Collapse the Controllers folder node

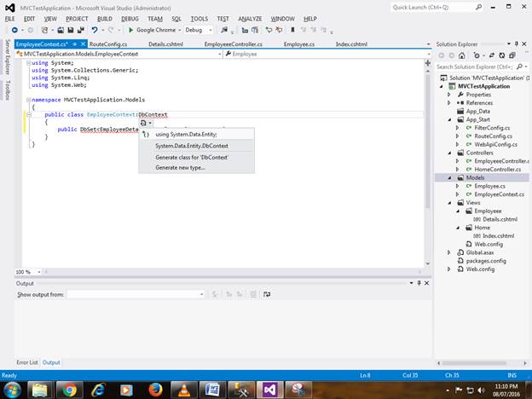click(450, 153)
